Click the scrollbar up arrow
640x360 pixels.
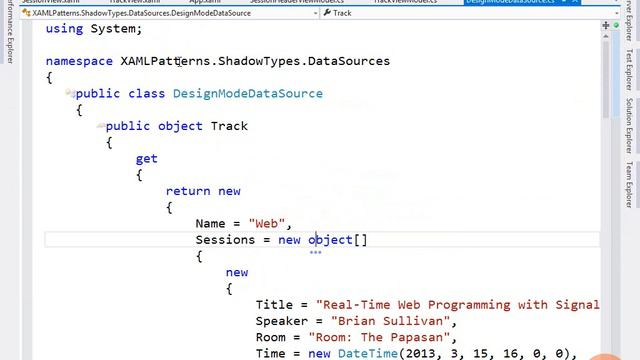(x=606, y=37)
